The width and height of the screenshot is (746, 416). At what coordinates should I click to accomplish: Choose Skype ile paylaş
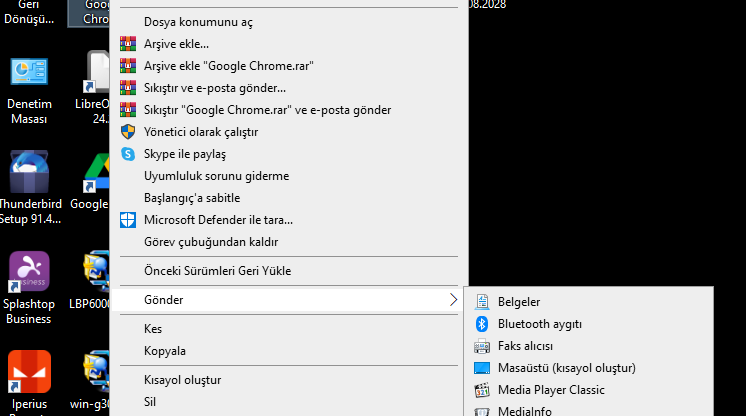[289, 154]
